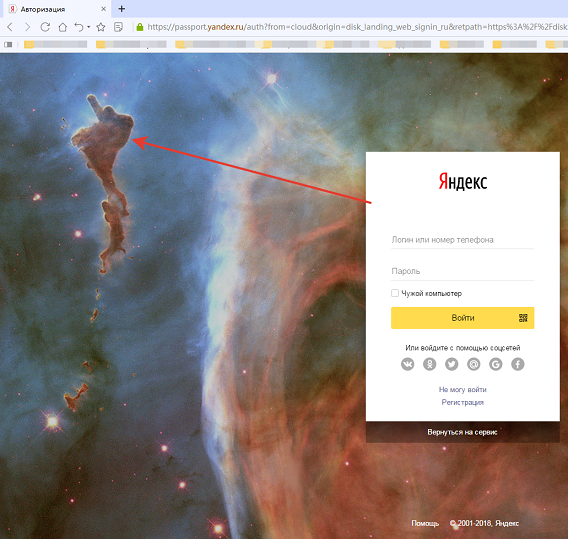
Task: Select the Авторизация tab
Action: pos(57,9)
